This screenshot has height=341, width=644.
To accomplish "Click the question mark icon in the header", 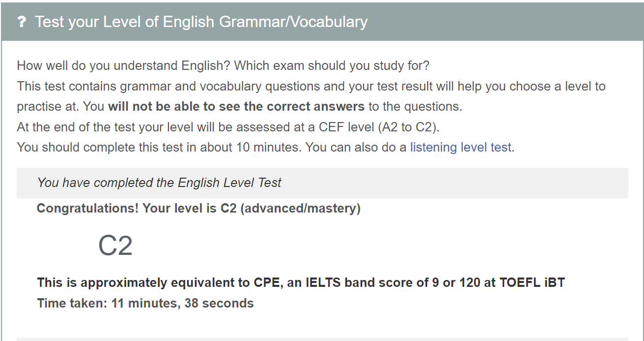I will pos(21,22).
